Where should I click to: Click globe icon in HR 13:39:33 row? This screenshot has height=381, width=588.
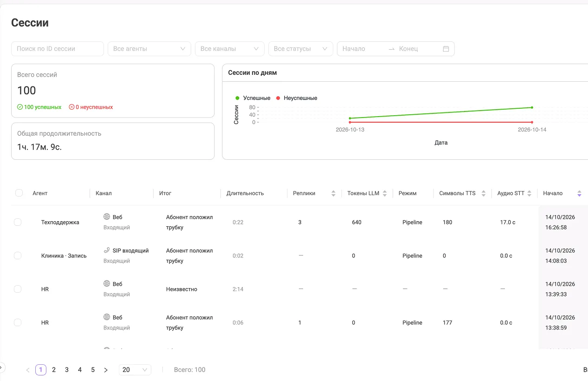coord(107,283)
